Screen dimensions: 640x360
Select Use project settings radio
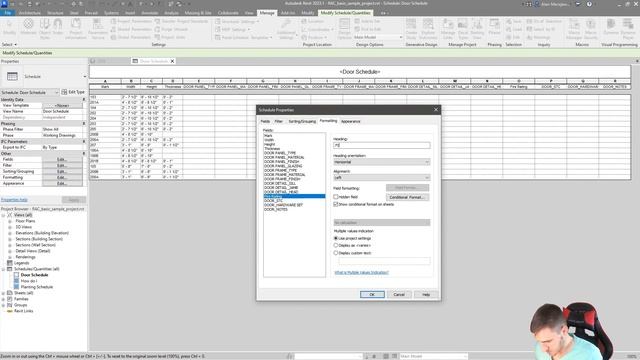tap(336, 238)
